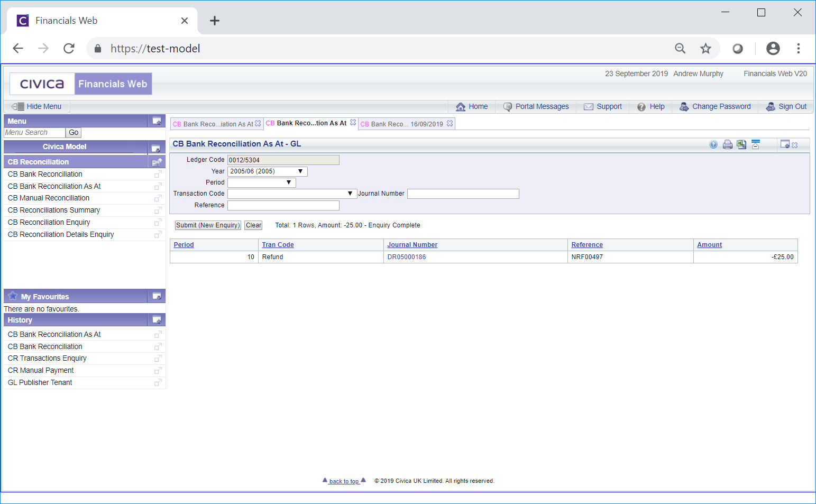This screenshot has width=816, height=504.
Task: Open the Year dropdown showing 2005/06
Action: [x=267, y=171]
